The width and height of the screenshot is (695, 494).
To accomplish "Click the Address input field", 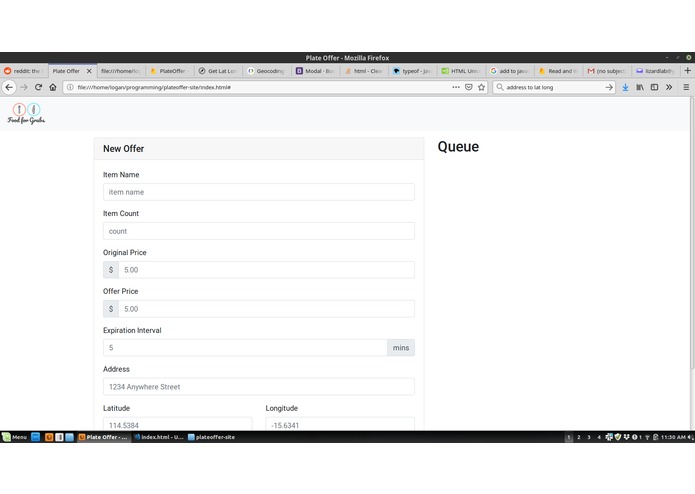I will [x=259, y=387].
